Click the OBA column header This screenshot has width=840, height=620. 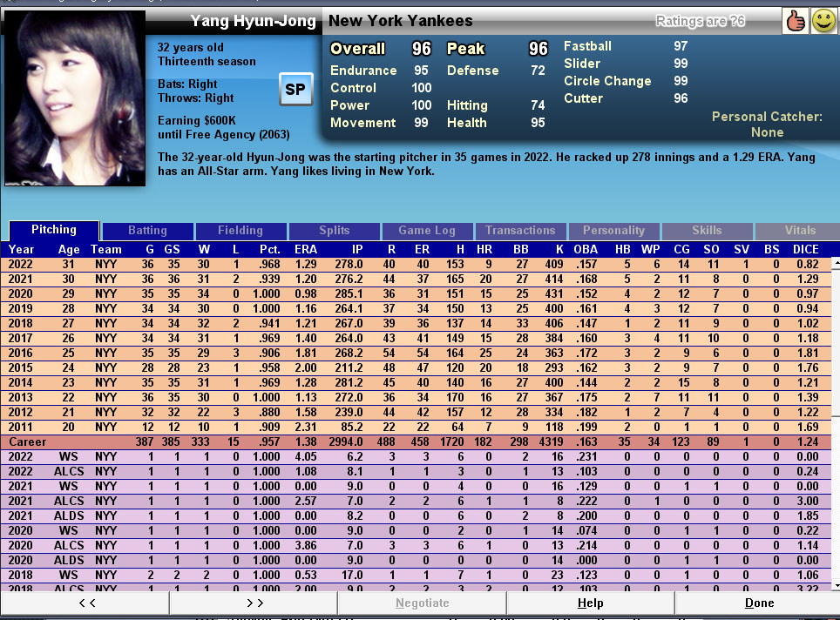click(x=586, y=250)
